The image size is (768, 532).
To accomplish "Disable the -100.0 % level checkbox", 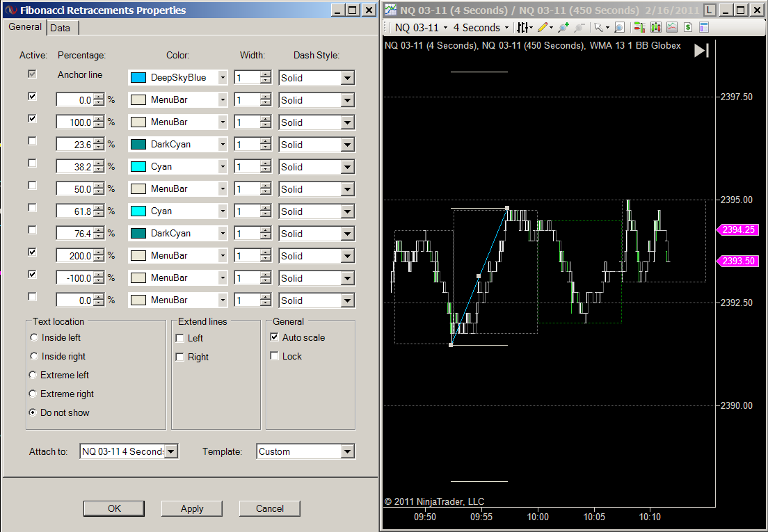I will [x=32, y=274].
